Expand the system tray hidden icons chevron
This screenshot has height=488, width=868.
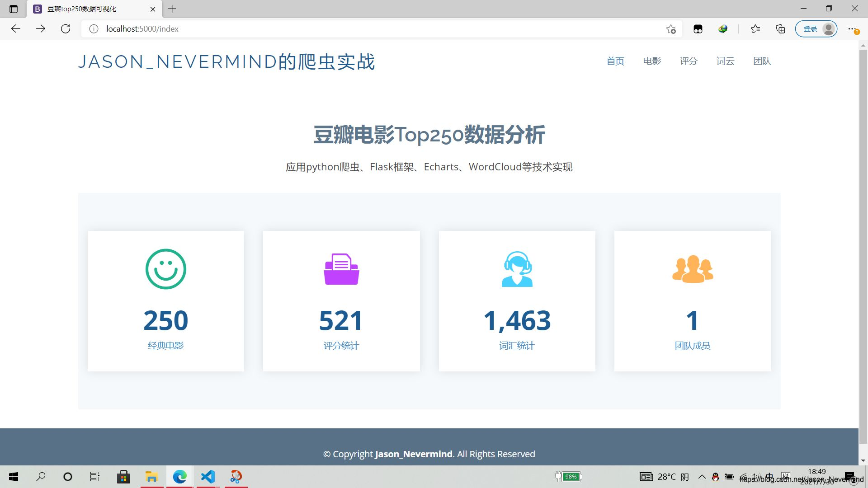coord(702,477)
